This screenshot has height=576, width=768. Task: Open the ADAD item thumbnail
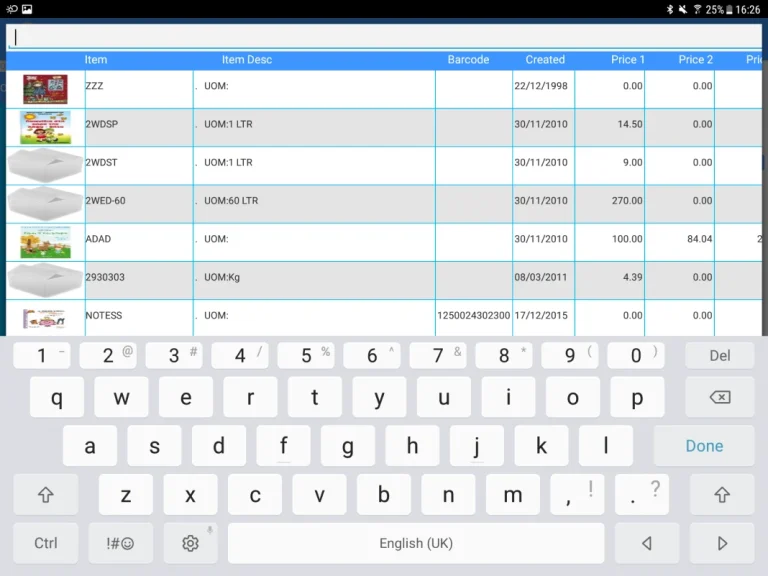tap(45, 242)
